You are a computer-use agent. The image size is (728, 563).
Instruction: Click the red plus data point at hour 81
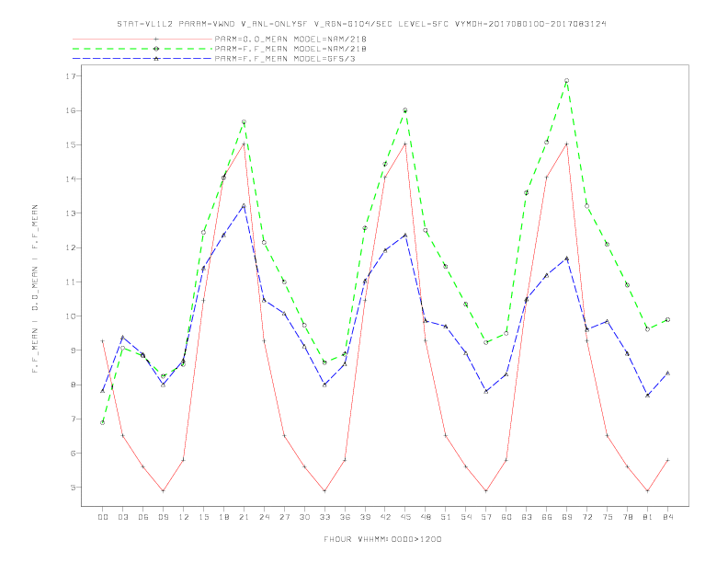click(x=647, y=490)
